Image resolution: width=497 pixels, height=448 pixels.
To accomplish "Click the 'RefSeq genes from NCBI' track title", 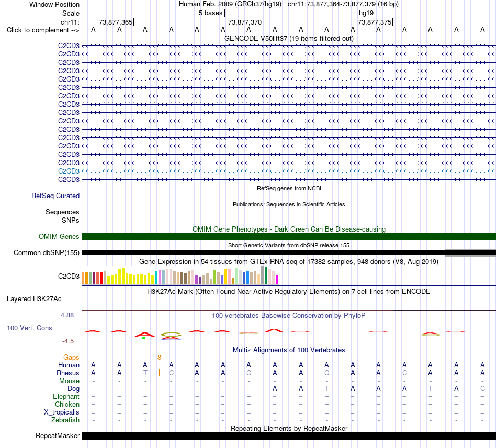I will pyautogui.click(x=289, y=188).
